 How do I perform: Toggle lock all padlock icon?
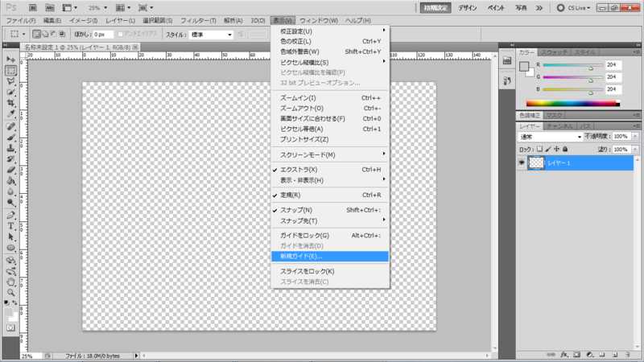pos(565,149)
